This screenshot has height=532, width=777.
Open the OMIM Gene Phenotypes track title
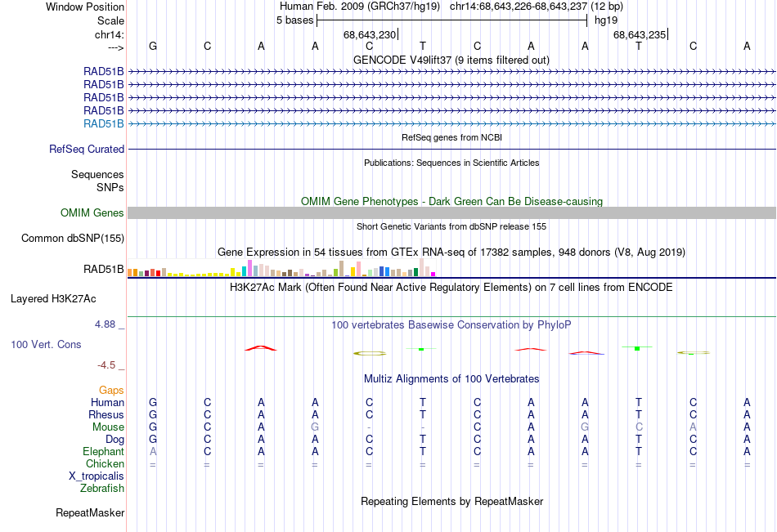pos(451,201)
